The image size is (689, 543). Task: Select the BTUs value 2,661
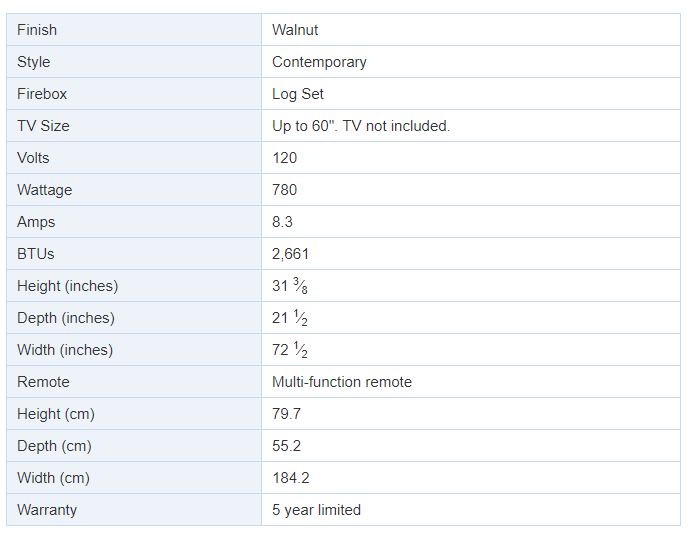(290, 254)
